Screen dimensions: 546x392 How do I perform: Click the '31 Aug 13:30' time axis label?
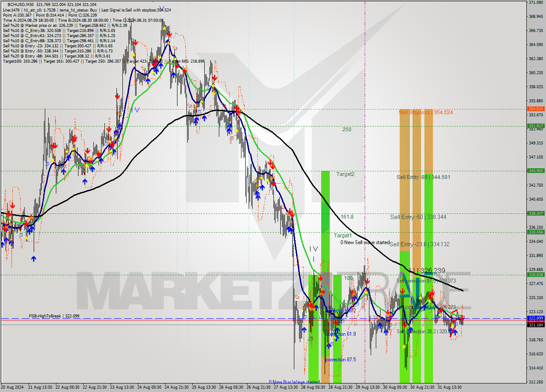[450, 387]
